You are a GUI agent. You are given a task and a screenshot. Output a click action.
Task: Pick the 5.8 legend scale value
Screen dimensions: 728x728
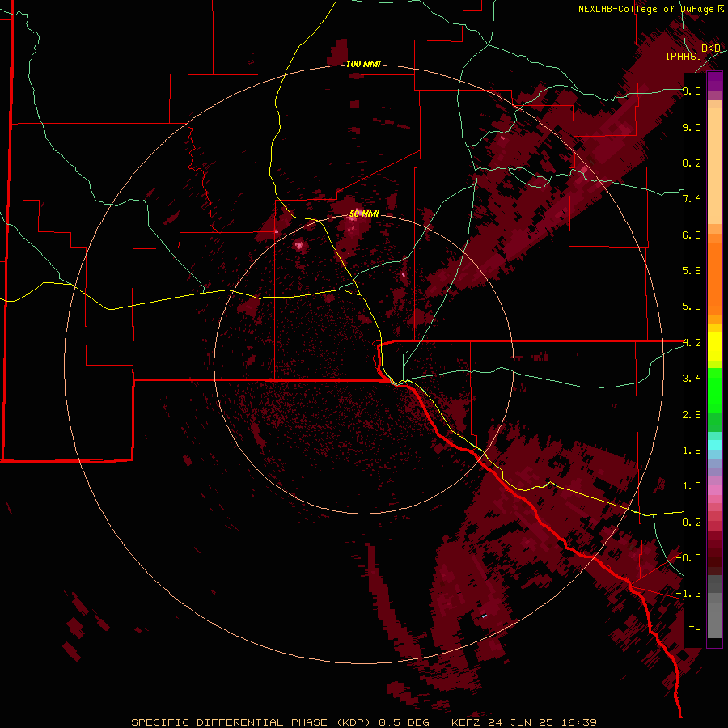click(692, 271)
